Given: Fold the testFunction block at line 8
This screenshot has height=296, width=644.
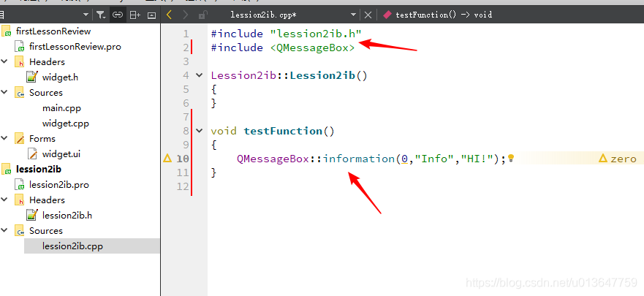Looking at the screenshot, I should coord(200,131).
